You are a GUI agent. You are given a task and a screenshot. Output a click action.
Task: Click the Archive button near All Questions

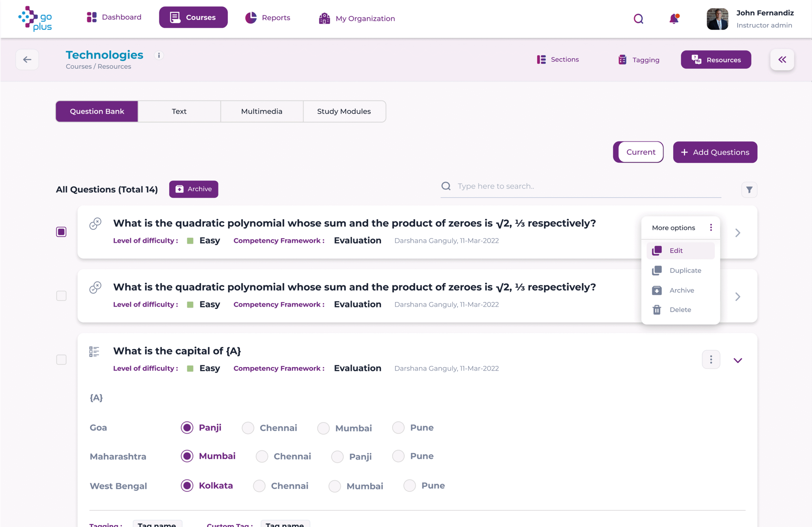coord(193,189)
